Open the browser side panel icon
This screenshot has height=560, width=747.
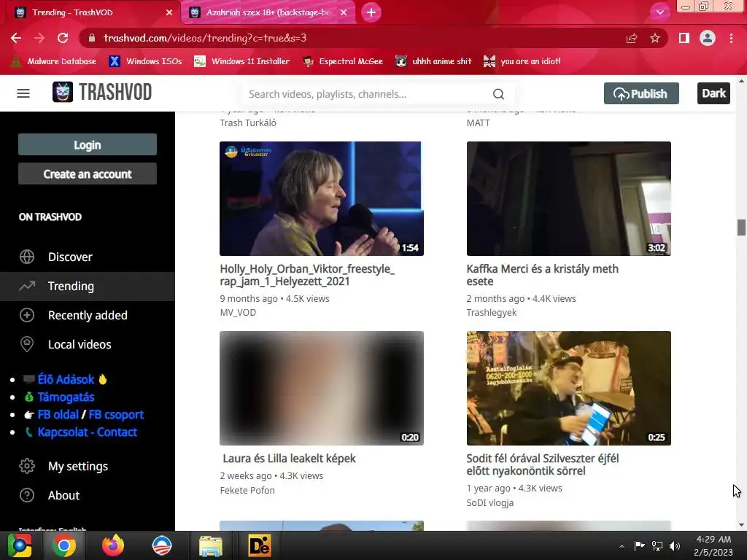pos(684,38)
